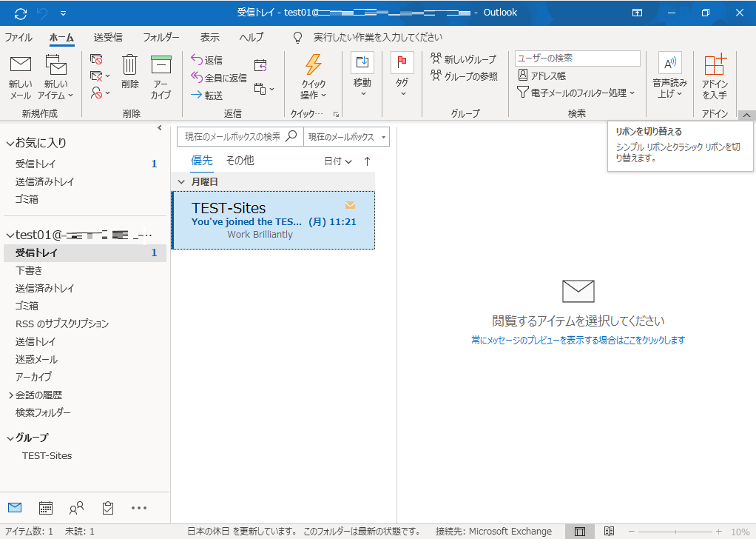Collapse the folder pane arrow
756x539 pixels.
160,128
